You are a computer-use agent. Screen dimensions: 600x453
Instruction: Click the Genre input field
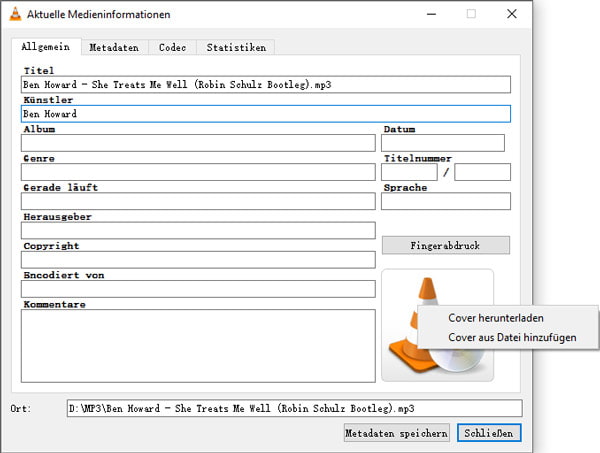coord(198,172)
